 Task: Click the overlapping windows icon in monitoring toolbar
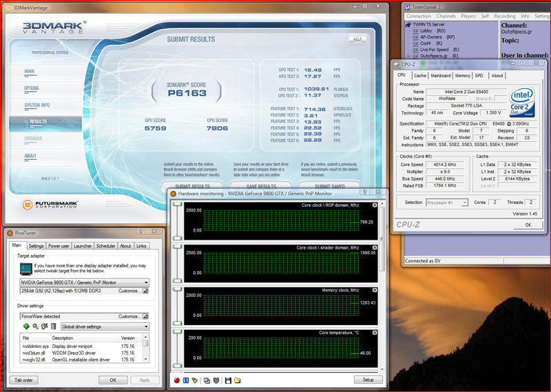click(x=207, y=380)
